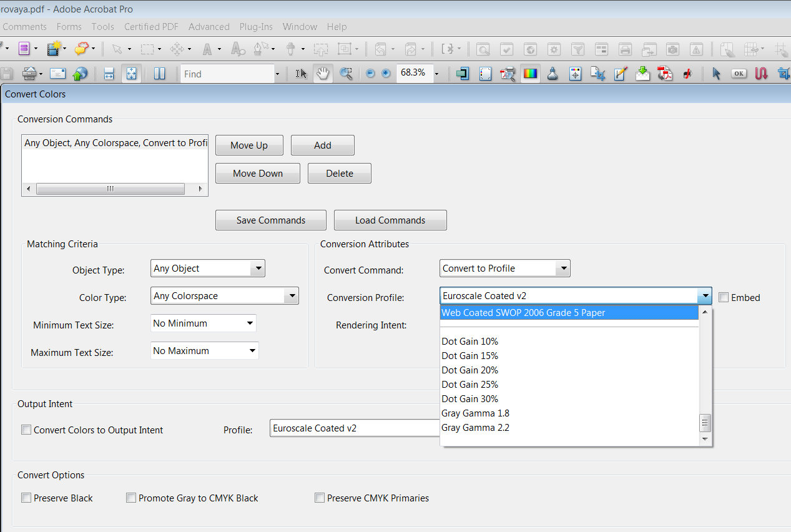Screen dimensions: 791x532
Task: Click the Add button
Action: tap(323, 145)
